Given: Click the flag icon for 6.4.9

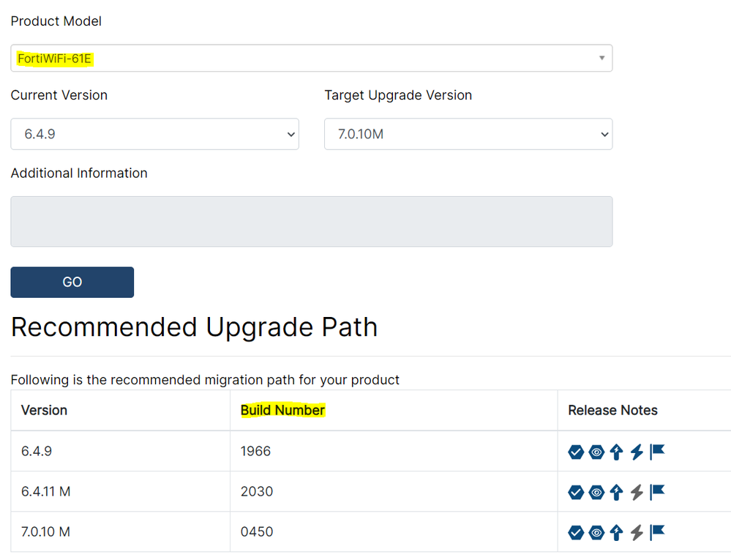Looking at the screenshot, I should tap(657, 452).
